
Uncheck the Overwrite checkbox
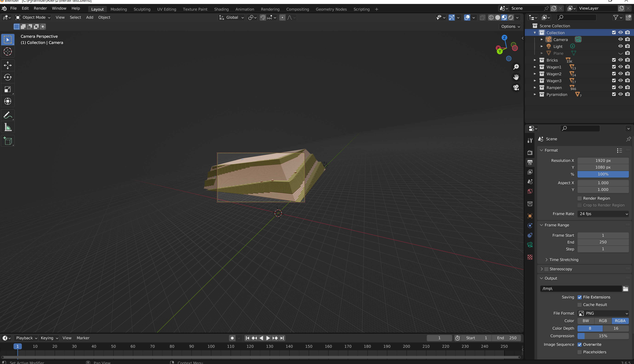579,344
